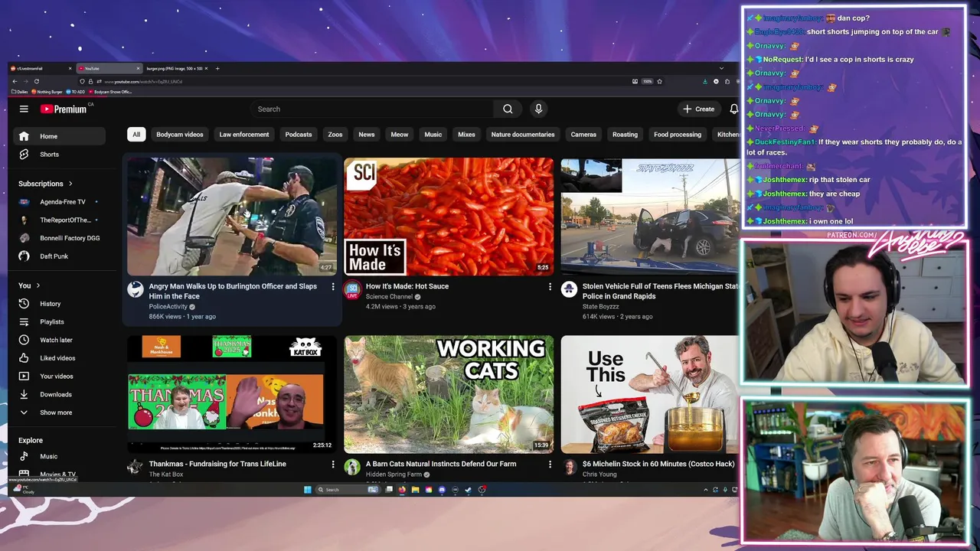This screenshot has width=980, height=551.
Task: Click the YouTube Premium logo
Action: pyautogui.click(x=64, y=109)
